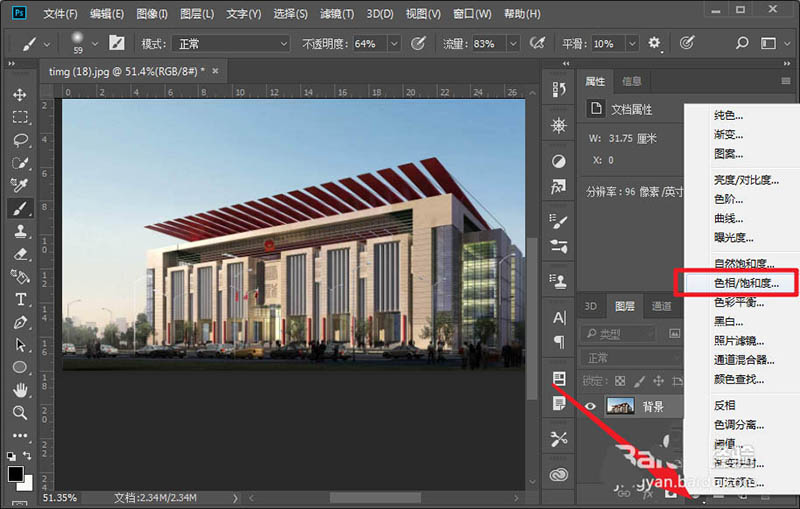Select the Lasso tool

click(20, 140)
